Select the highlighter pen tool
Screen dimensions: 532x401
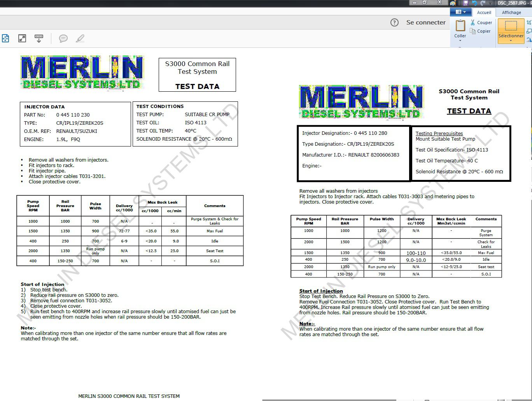coord(80,38)
